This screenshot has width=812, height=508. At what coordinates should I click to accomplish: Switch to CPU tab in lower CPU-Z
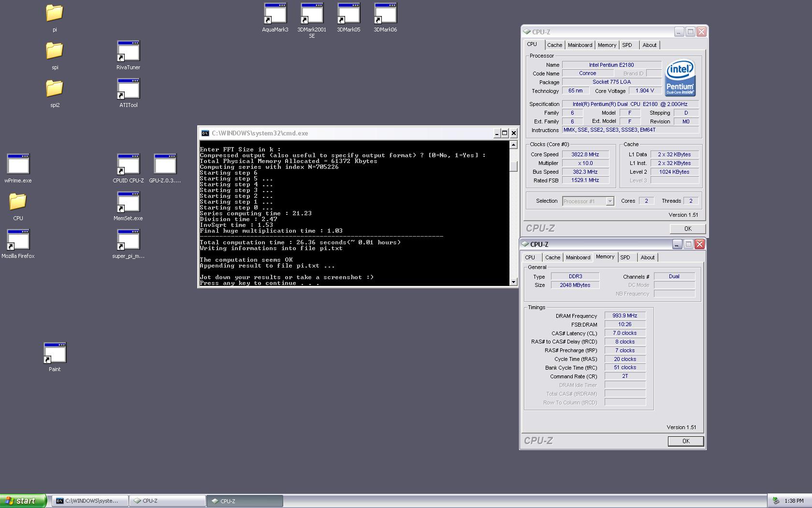tap(530, 257)
